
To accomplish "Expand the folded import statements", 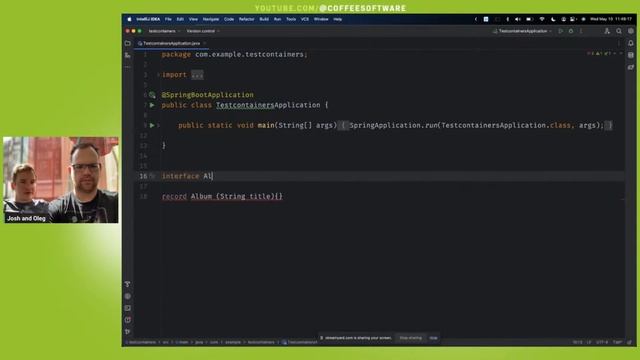I will [197, 75].
